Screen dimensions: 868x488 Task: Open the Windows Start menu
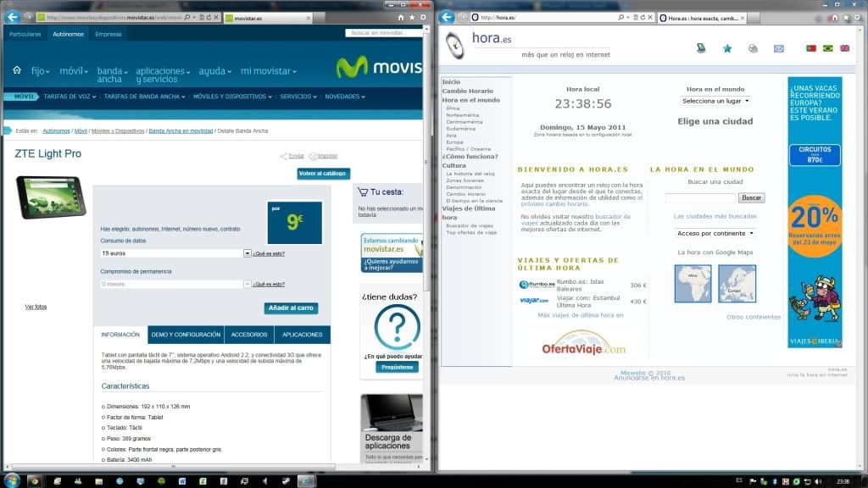12,480
